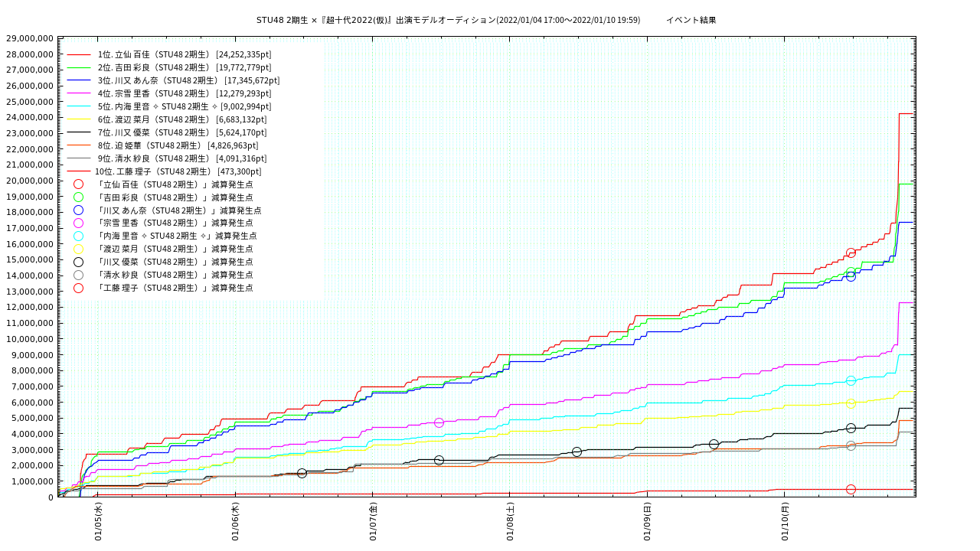Select legend text "10位. 工藤 理子" with 473,300pt

(x=178, y=171)
